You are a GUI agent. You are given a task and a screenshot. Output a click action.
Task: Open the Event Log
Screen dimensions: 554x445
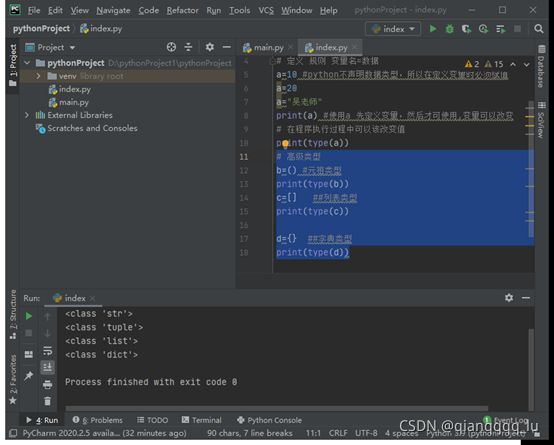(x=506, y=420)
